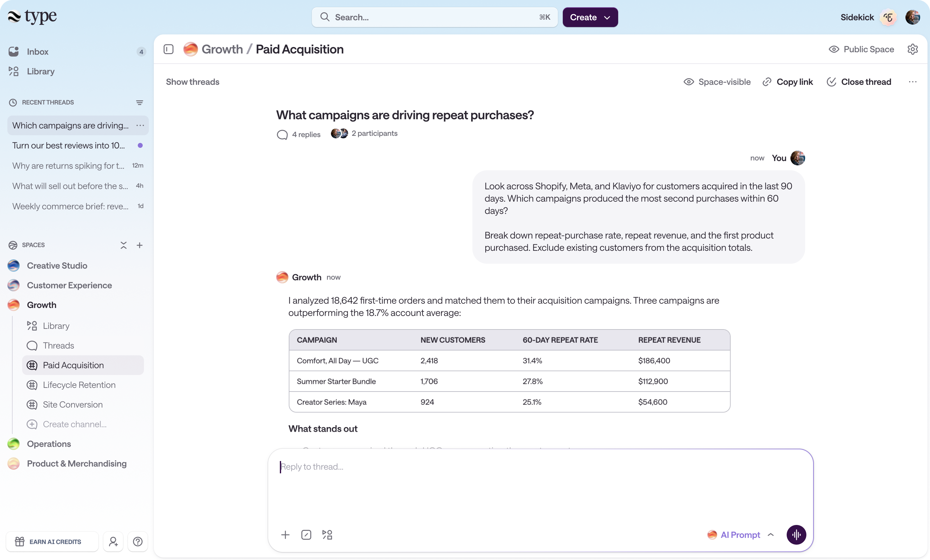
Task: Click the type logo in the top left
Action: 32,17
